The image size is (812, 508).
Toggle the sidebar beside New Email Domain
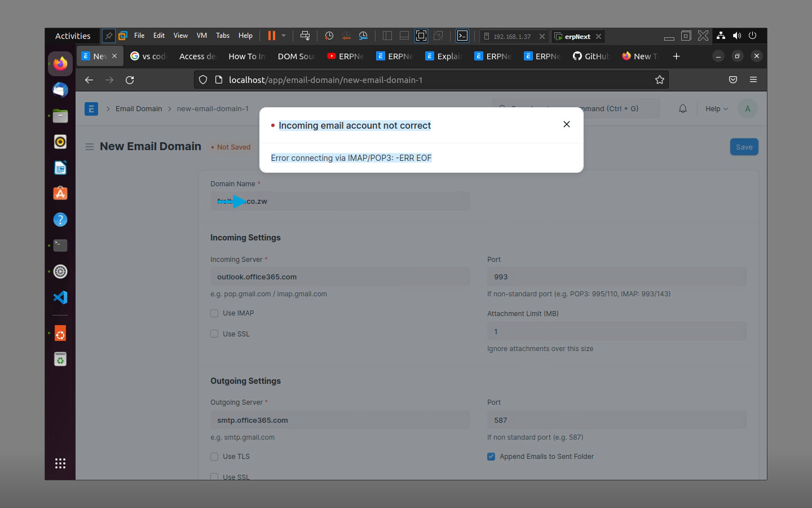[x=90, y=147]
